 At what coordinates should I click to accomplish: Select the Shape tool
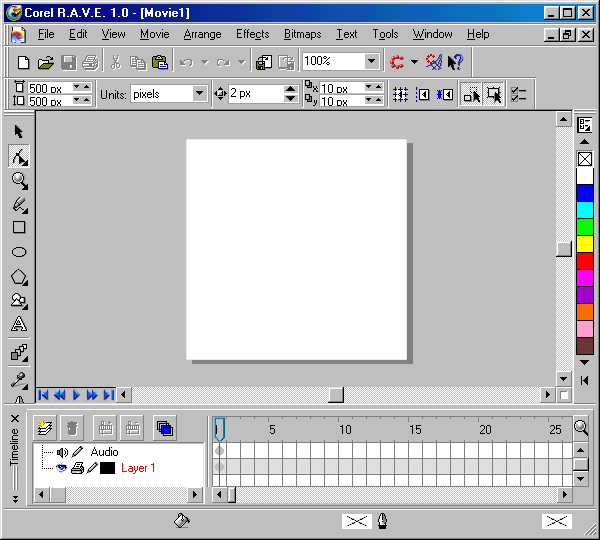19,157
